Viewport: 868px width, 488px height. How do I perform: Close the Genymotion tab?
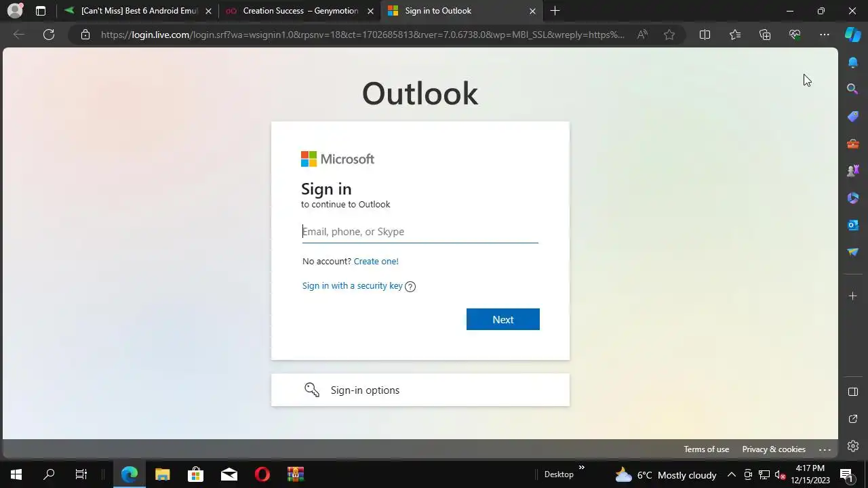[x=370, y=11]
